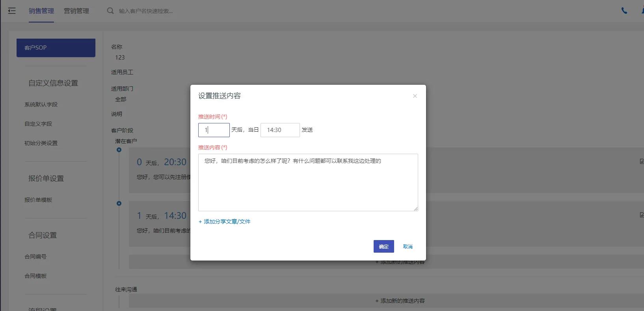This screenshot has height=311, width=644.
Task: Click the 推送内容 (*) label
Action: tap(213, 147)
